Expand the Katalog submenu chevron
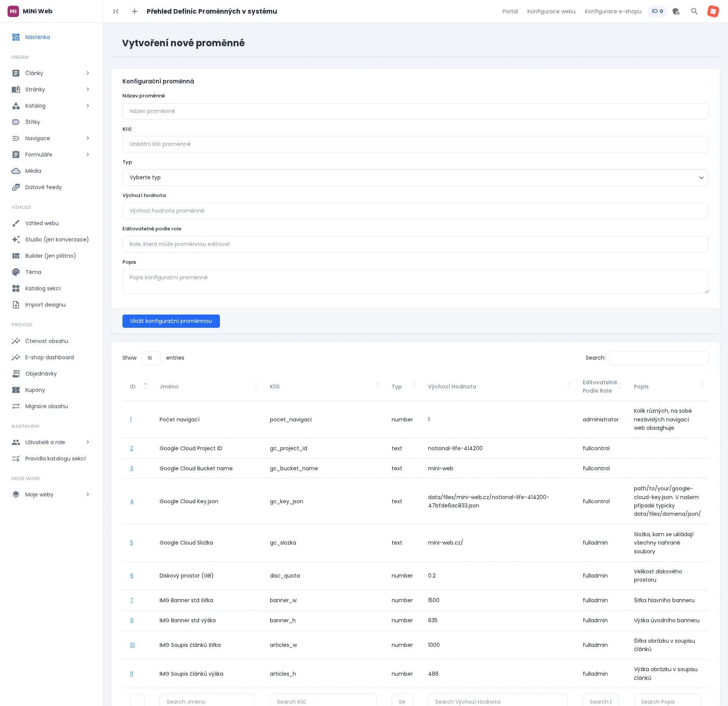Image resolution: width=728 pixels, height=706 pixels. pyautogui.click(x=88, y=106)
